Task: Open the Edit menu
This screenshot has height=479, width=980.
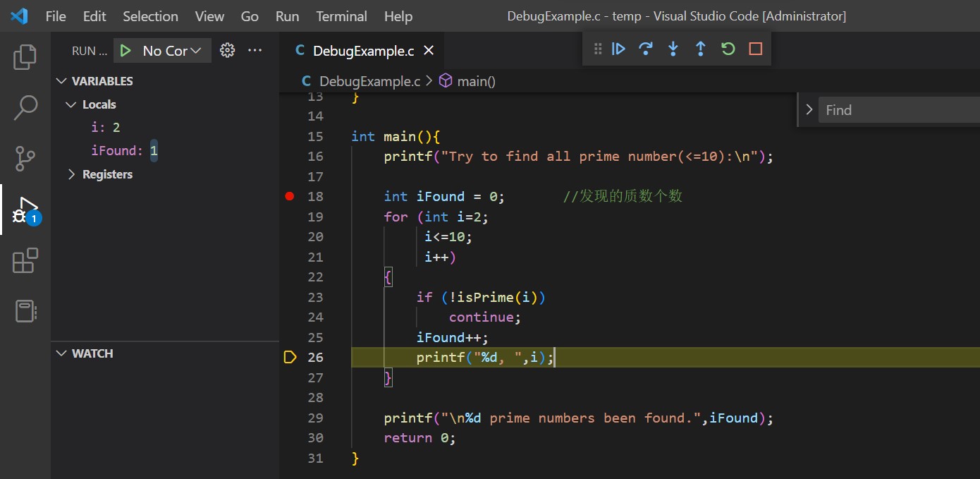Action: click(94, 16)
